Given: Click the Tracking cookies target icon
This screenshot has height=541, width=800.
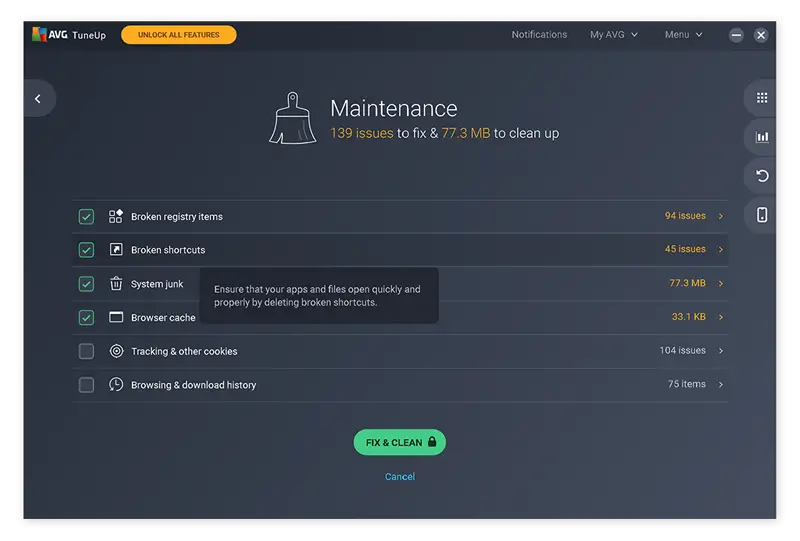Looking at the screenshot, I should 116,351.
